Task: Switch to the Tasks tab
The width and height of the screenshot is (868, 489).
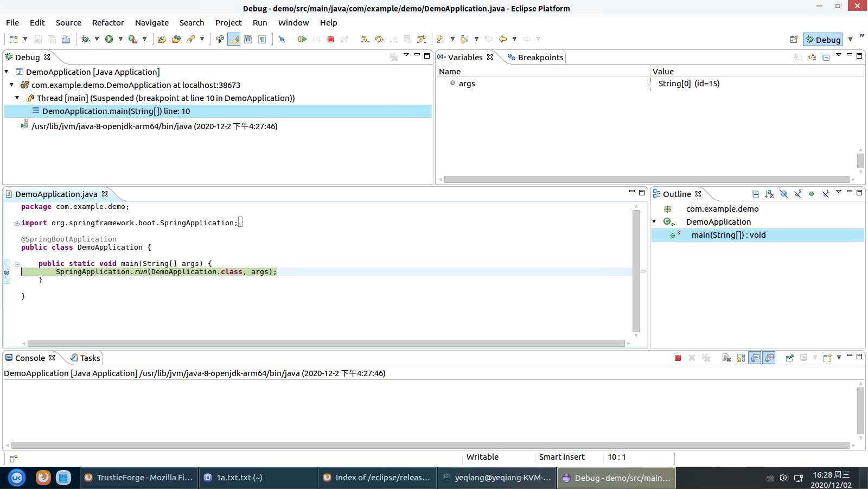Action: (85, 358)
